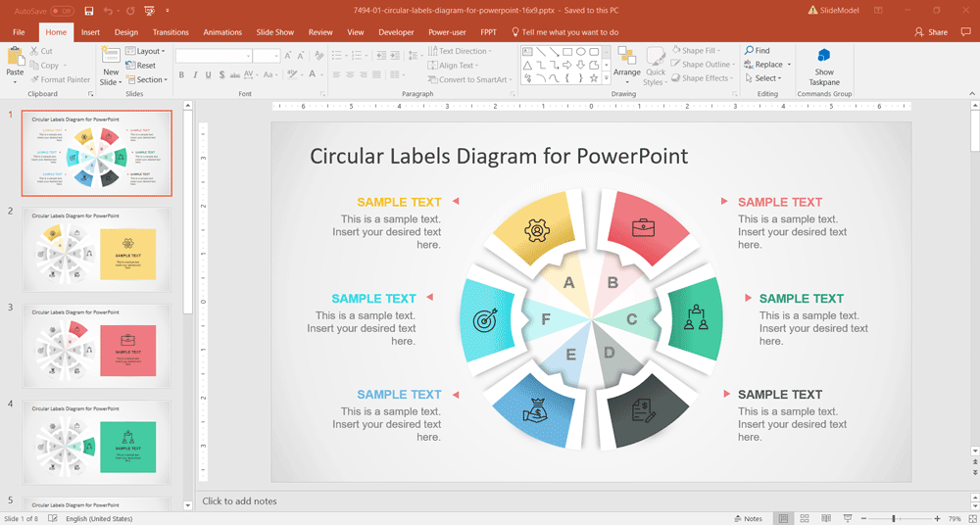Click the Share button

(931, 32)
